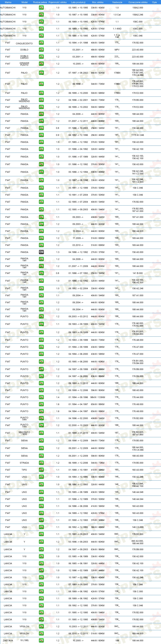Screen dimensions: 161x644
Task: Click fuel icon in LANCIA Y 840 A3.000 row
Action: pyautogui.click(x=41, y=542)
